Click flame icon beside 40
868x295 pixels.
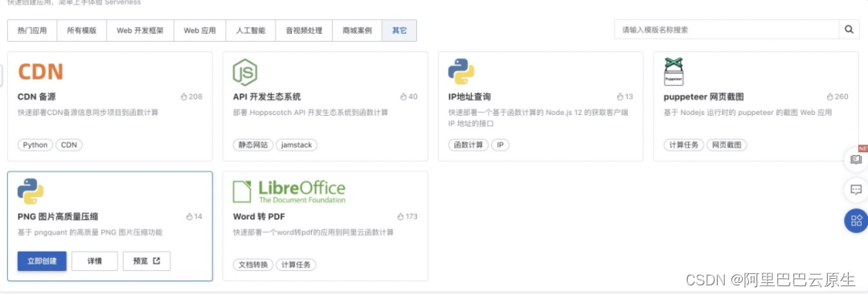tap(403, 96)
